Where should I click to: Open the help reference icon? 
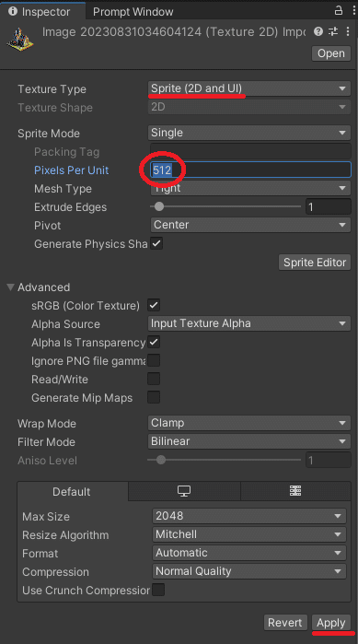(318, 31)
